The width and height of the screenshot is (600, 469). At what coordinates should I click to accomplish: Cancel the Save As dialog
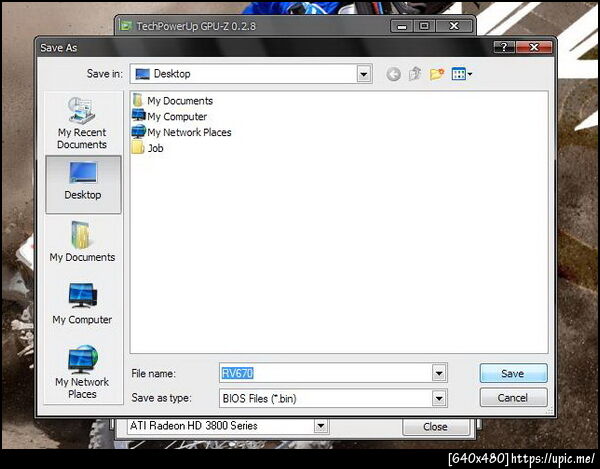pyautogui.click(x=514, y=398)
